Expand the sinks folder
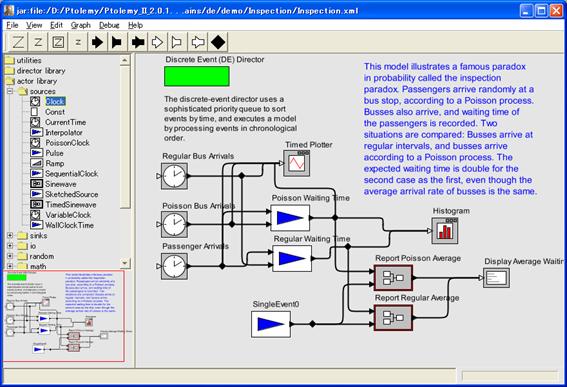The image size is (567, 387). click(10, 235)
